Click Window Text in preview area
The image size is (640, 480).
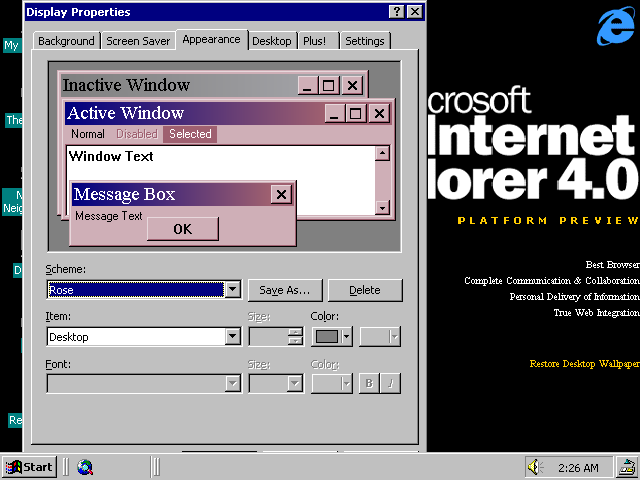pos(111,156)
